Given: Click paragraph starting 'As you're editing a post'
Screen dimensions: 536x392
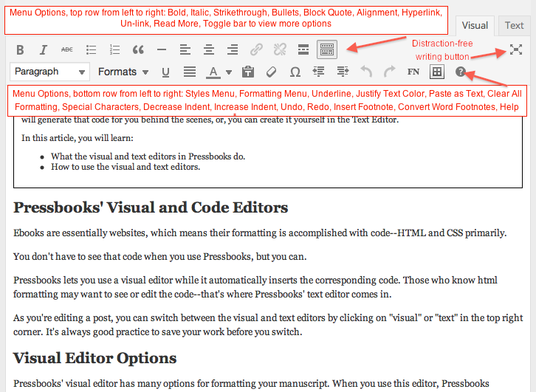Looking at the screenshot, I should pos(268,325).
